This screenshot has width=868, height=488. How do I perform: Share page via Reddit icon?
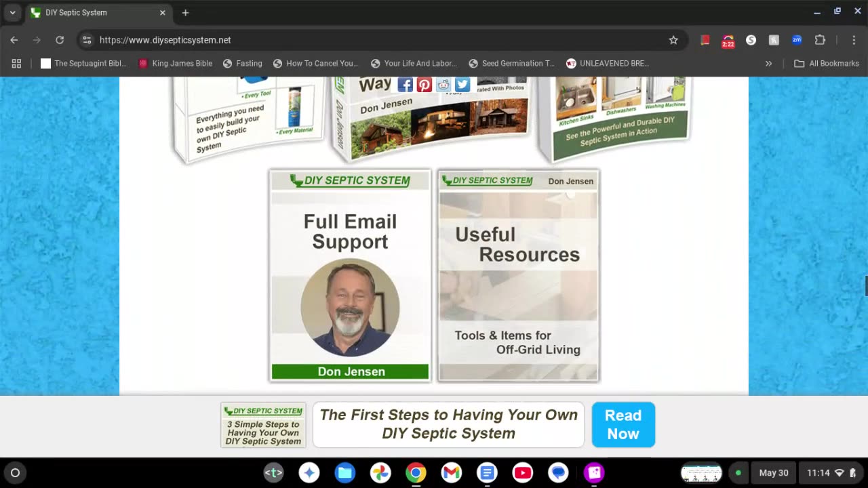pos(443,85)
